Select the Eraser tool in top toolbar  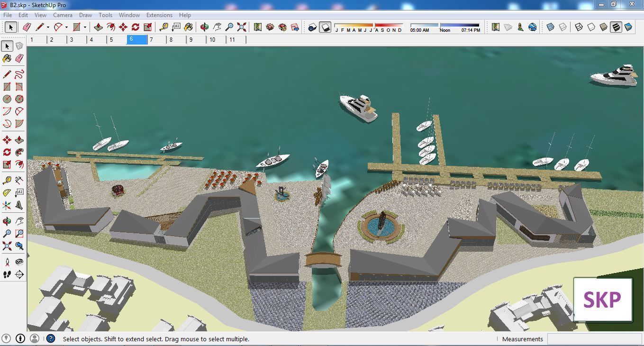(27, 27)
